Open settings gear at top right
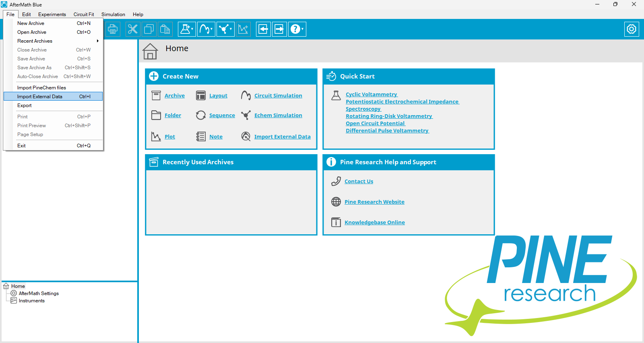 [632, 29]
